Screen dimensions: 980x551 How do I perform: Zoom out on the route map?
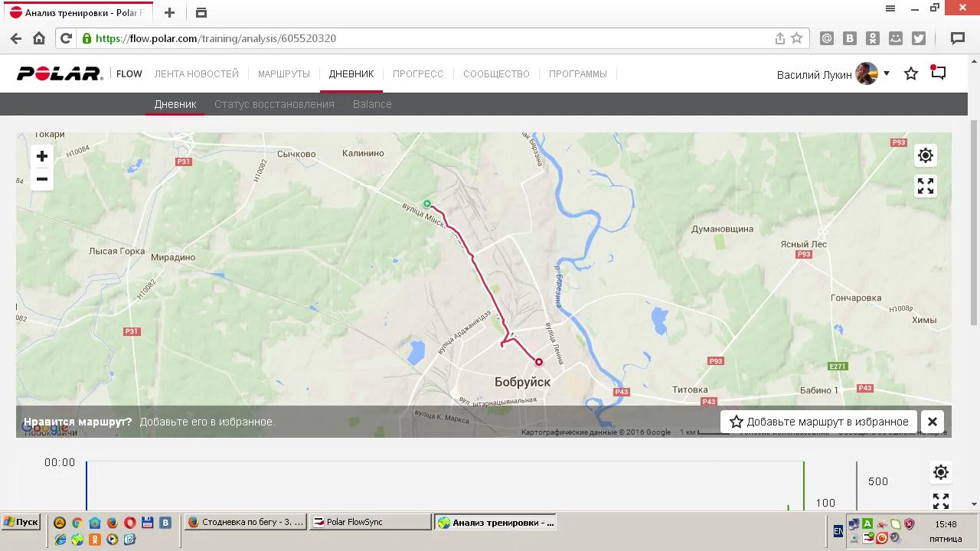tap(42, 179)
